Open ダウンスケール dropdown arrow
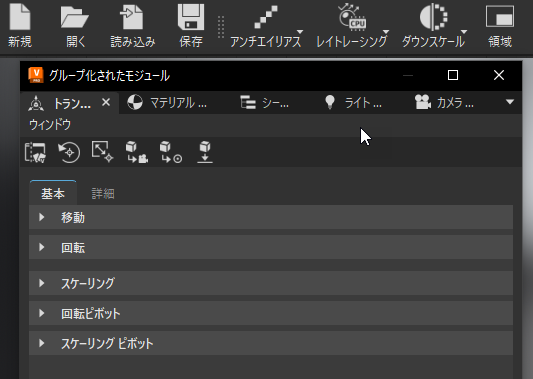The image size is (533, 379). [x=464, y=32]
